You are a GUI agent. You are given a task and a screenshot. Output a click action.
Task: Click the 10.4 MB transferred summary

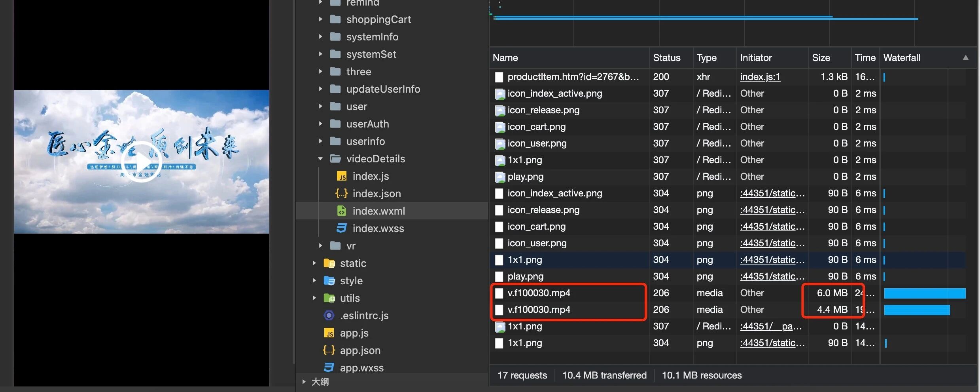(x=604, y=375)
